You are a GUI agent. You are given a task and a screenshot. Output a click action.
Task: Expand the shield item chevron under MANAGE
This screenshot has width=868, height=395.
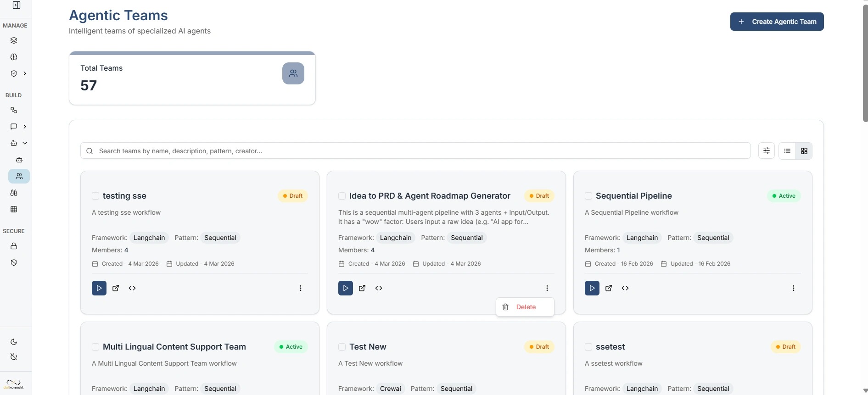(25, 73)
